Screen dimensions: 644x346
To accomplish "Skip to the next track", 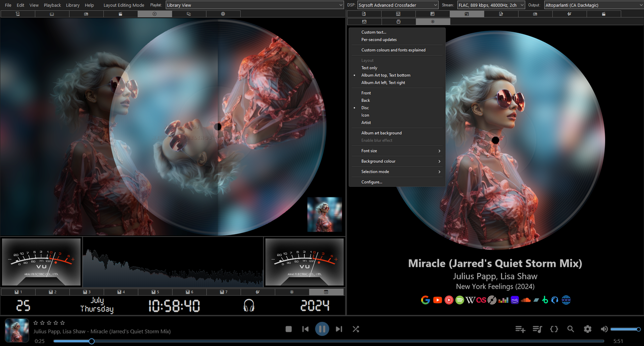I will point(339,329).
